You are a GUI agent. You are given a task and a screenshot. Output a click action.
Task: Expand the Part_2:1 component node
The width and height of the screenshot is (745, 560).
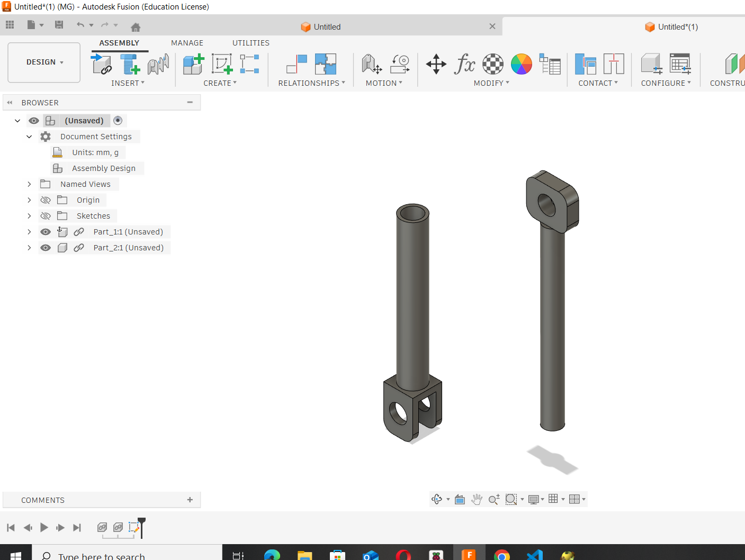(29, 248)
